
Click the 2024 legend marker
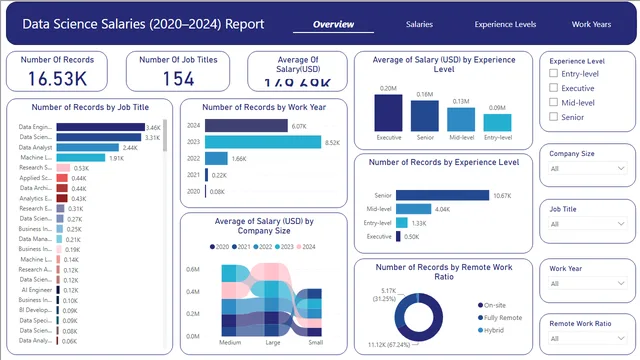pyautogui.click(x=299, y=247)
